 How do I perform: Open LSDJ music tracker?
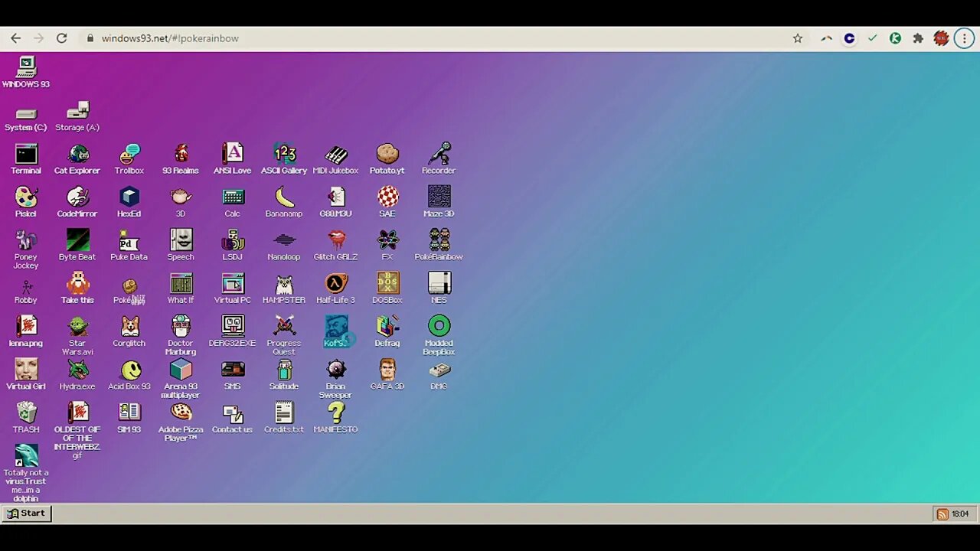[233, 245]
